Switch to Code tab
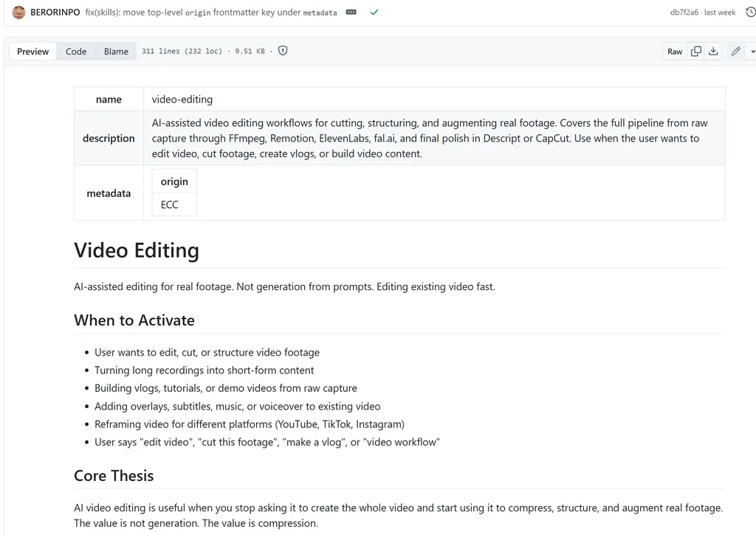 pyautogui.click(x=76, y=52)
